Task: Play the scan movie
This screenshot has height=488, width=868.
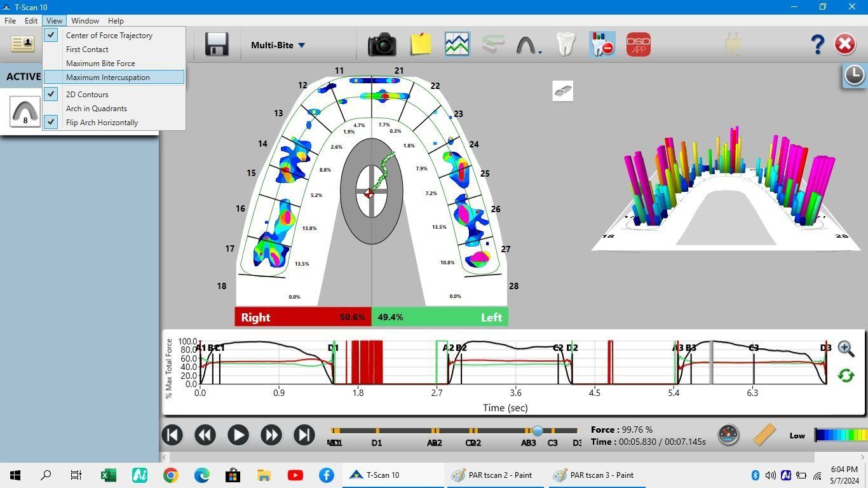Action: (x=238, y=435)
